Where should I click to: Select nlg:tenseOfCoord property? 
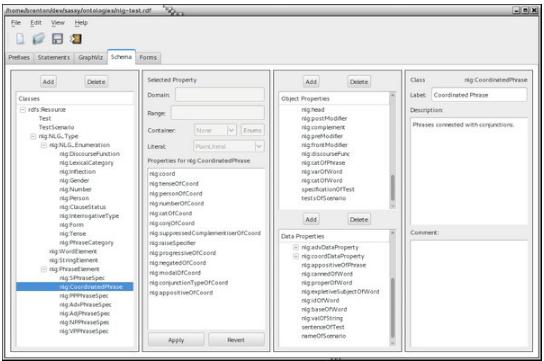click(x=174, y=183)
